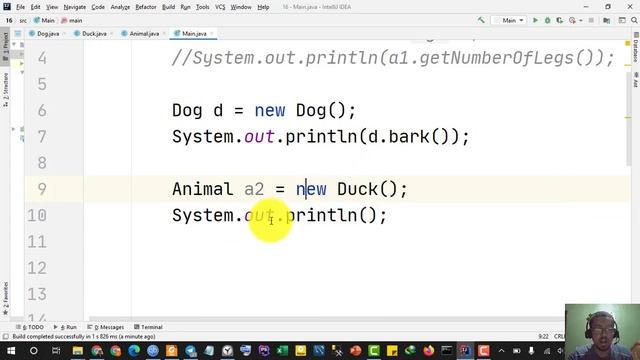Switch to the Duck.java tab
This screenshot has height=360, width=640.
click(94, 33)
